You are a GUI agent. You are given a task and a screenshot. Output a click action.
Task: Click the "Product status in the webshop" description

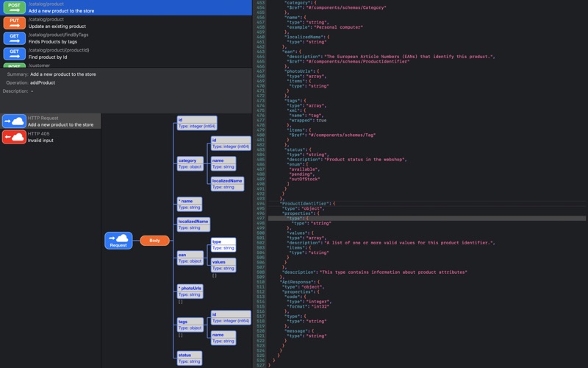pos(364,160)
